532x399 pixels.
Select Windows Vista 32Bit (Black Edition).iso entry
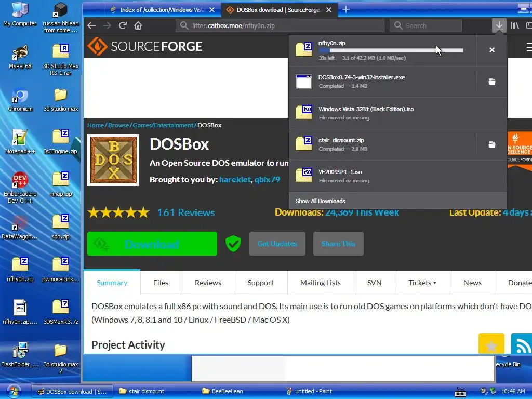[x=397, y=113]
